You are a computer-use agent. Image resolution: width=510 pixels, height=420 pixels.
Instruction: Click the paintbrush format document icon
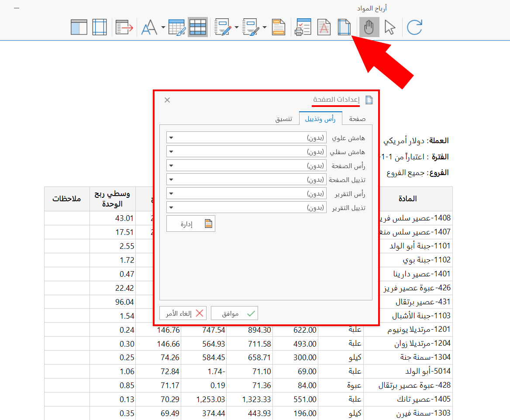pyautogui.click(x=251, y=27)
